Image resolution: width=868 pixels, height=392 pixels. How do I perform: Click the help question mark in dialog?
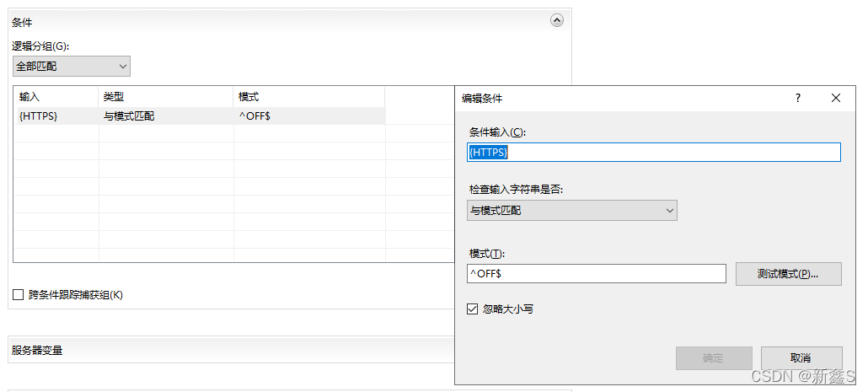pos(798,98)
